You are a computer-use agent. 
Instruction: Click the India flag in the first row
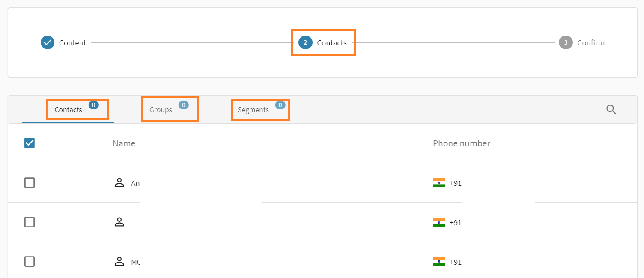click(439, 183)
